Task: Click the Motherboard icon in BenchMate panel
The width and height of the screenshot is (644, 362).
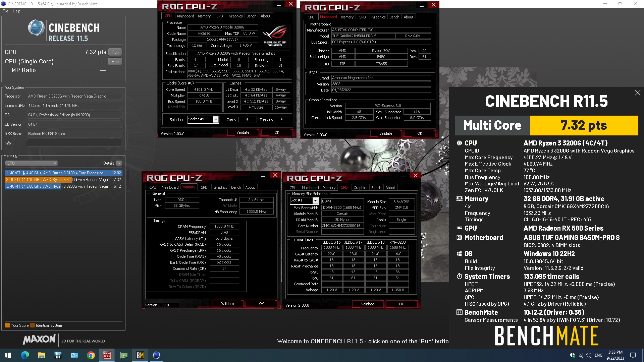Action: tap(459, 238)
